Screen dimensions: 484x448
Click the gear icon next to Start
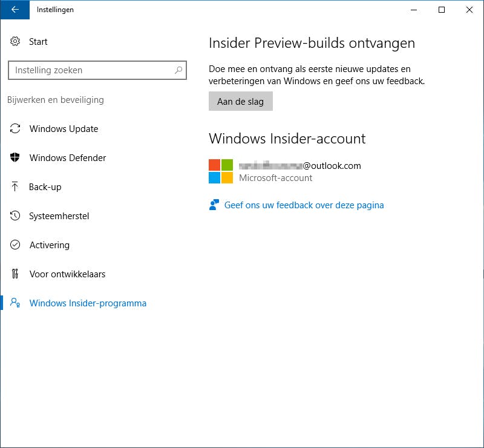[x=15, y=42]
